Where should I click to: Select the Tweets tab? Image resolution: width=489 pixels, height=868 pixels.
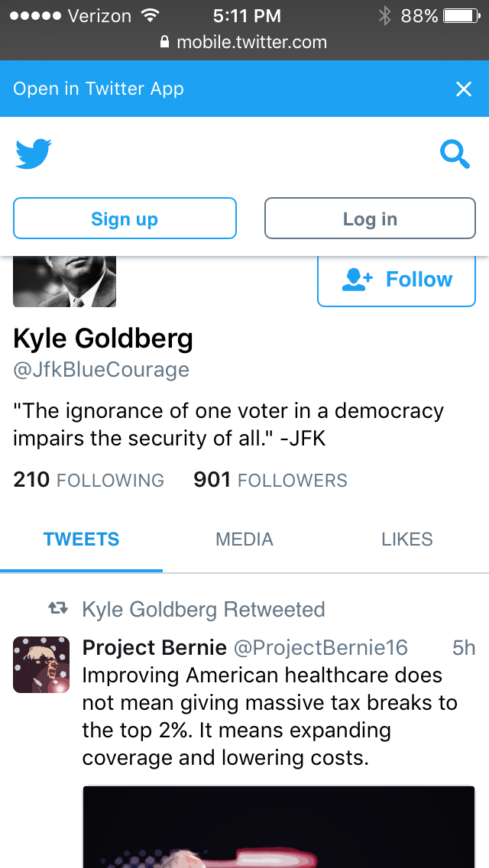coord(81,539)
